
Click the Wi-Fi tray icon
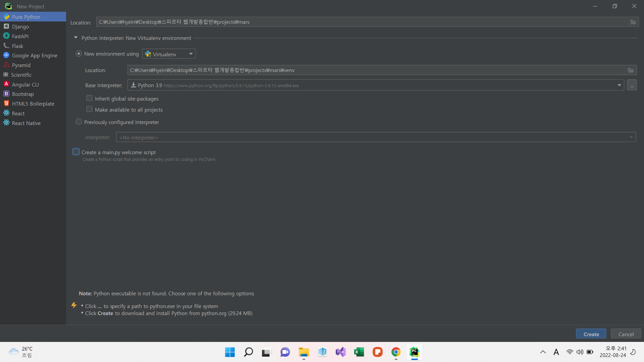point(570,352)
